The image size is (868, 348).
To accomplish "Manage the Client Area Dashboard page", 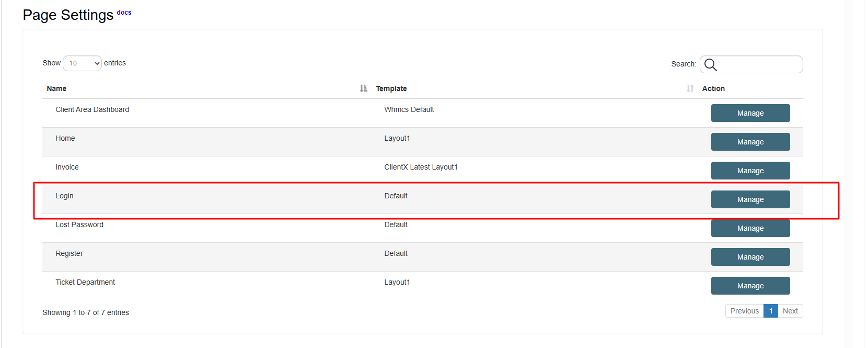I will tap(750, 113).
